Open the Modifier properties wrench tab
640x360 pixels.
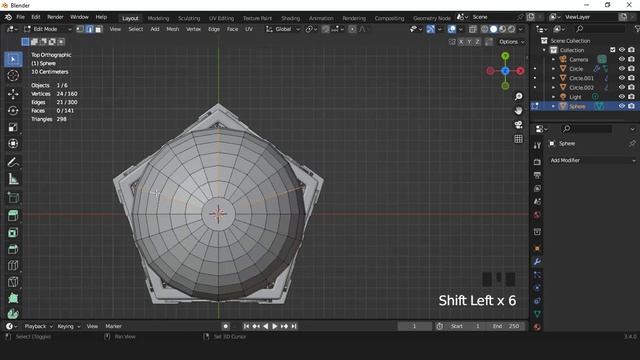[x=537, y=262]
